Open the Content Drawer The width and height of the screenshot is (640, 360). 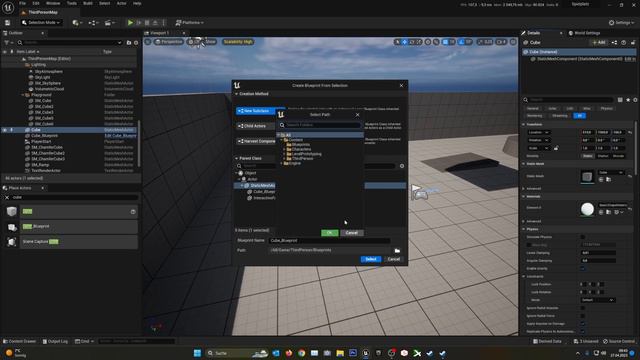(20, 341)
